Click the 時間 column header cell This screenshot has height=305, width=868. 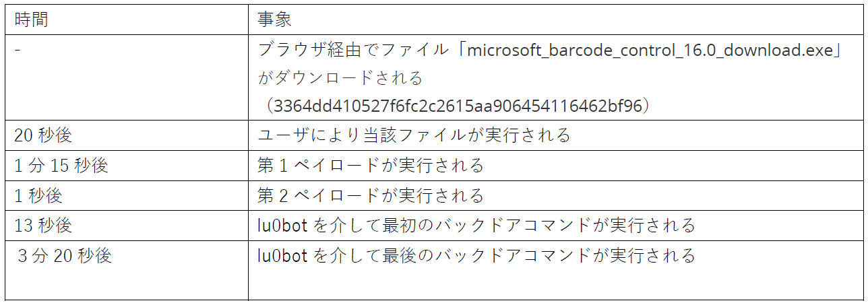click(127, 19)
